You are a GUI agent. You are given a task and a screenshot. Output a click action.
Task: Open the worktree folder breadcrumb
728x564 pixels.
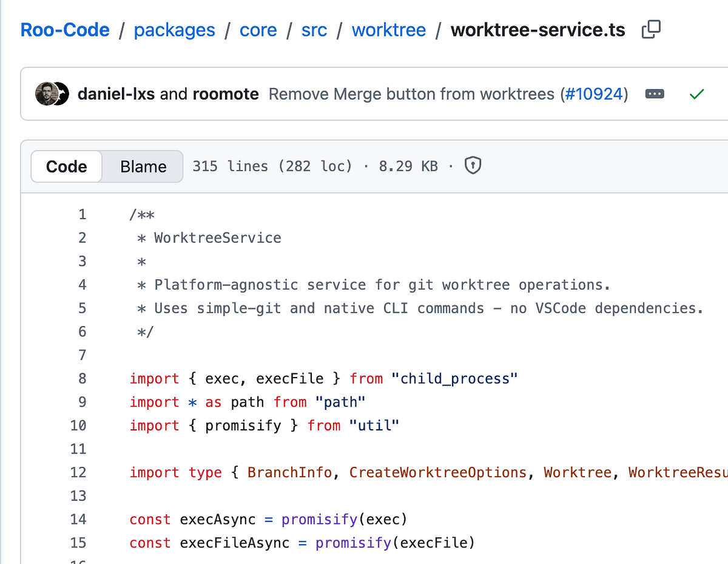(x=389, y=30)
